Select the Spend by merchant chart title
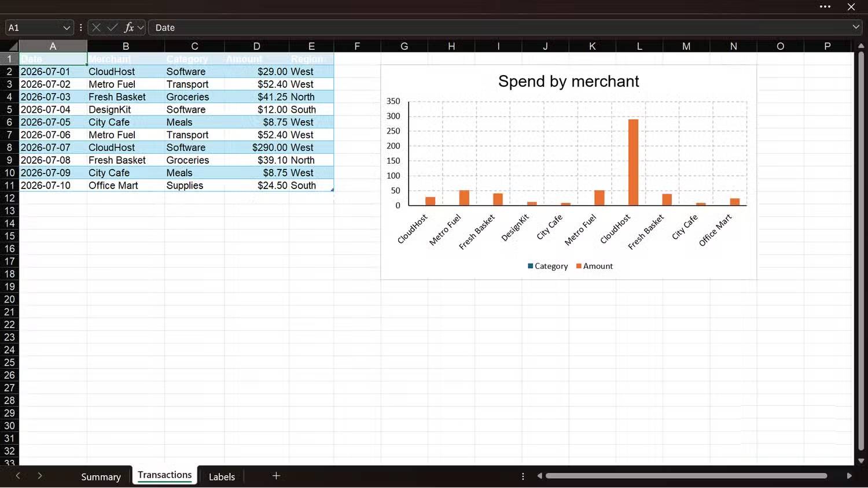This screenshot has width=868, height=488. point(568,82)
